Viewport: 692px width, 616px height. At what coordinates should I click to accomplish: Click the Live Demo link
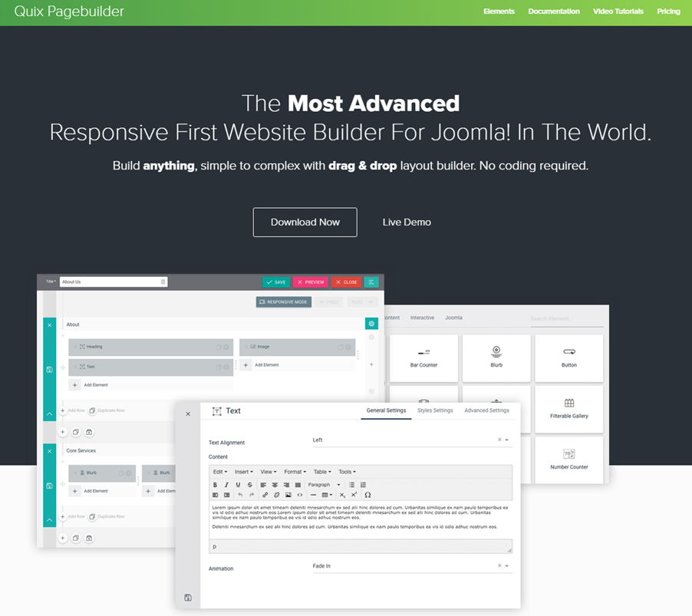(x=407, y=222)
